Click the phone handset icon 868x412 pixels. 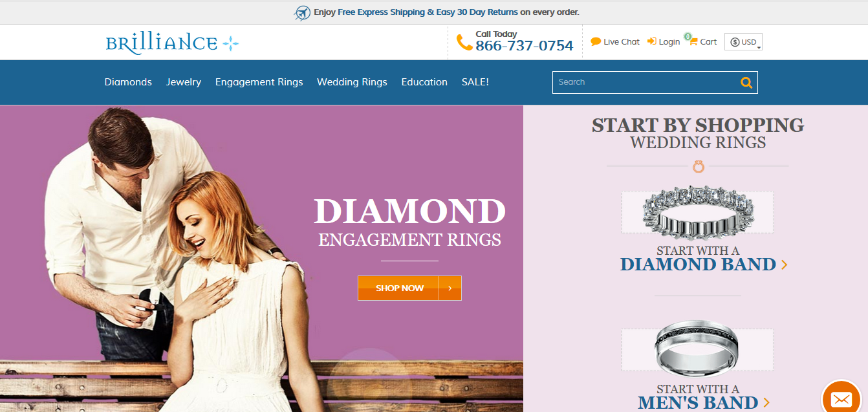[x=464, y=43]
